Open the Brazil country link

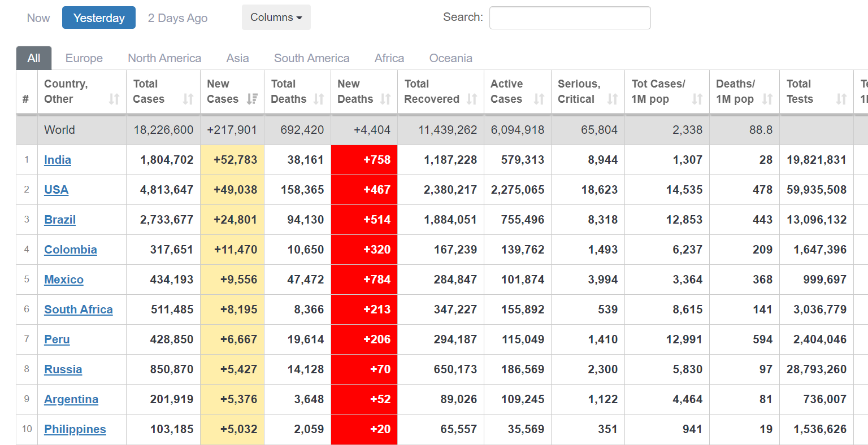tap(60, 220)
